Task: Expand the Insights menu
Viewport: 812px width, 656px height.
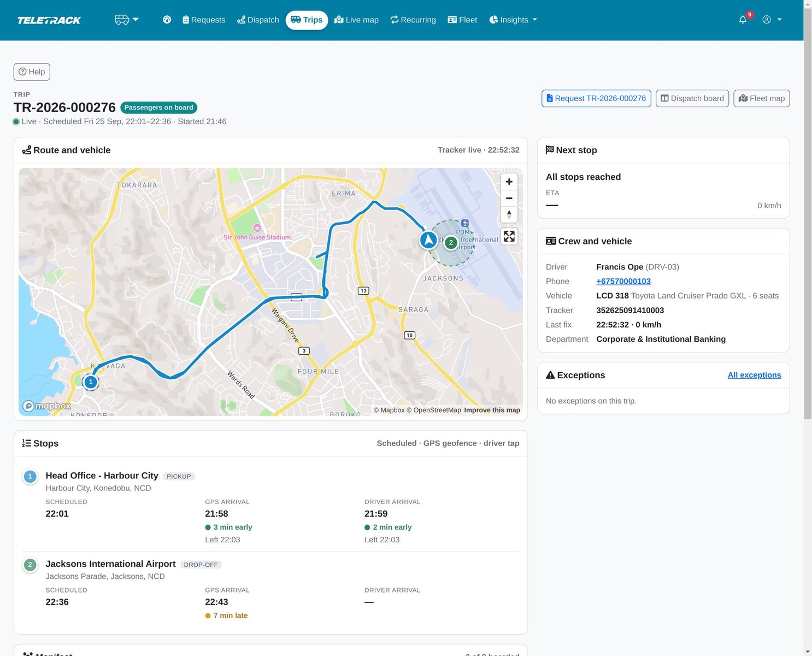Action: coord(513,20)
